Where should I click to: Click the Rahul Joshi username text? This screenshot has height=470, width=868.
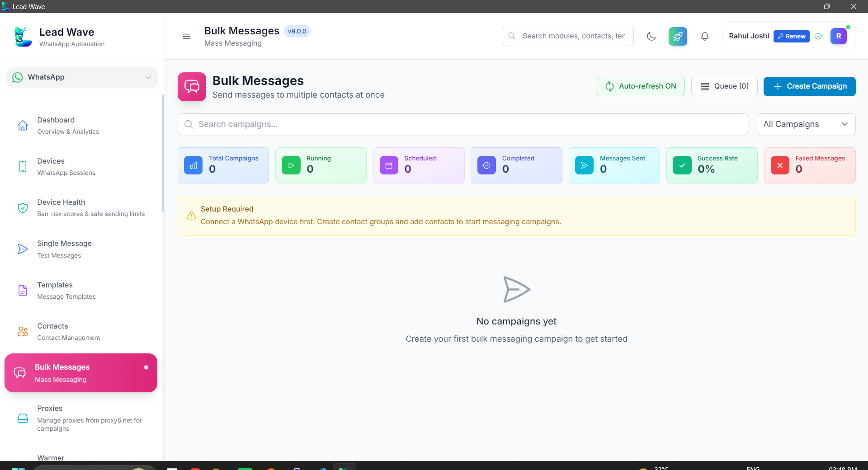click(749, 36)
